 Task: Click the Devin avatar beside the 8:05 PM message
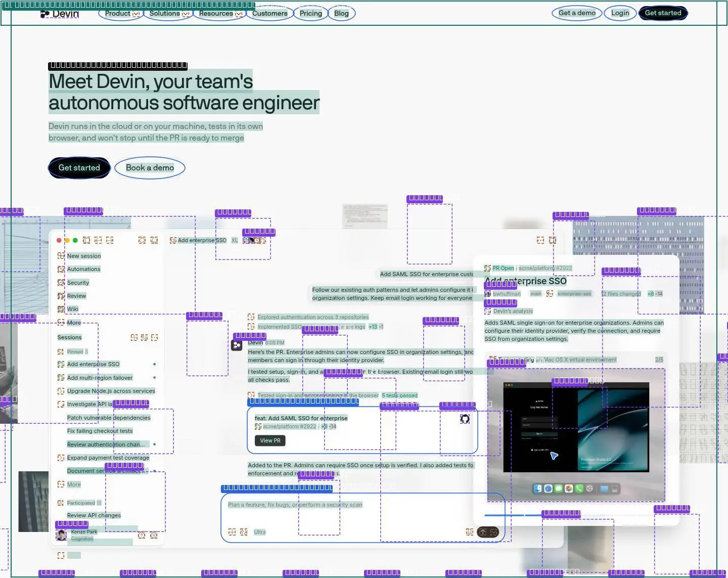[x=237, y=345]
